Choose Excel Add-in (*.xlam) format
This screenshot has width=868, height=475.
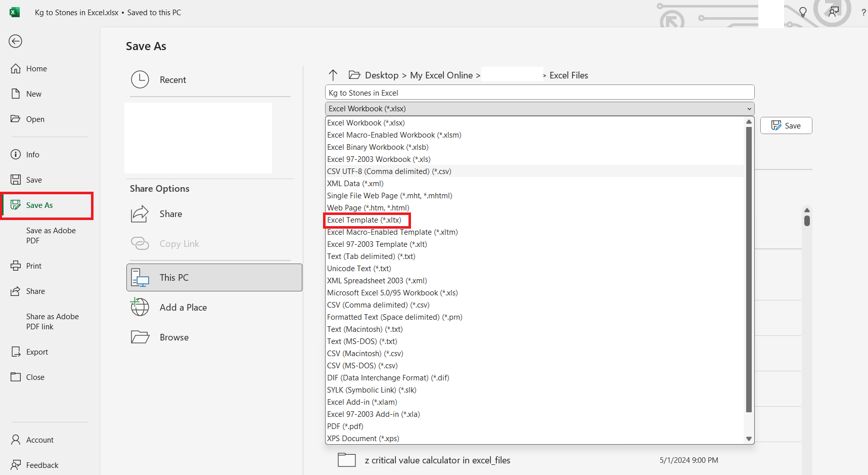point(535,402)
